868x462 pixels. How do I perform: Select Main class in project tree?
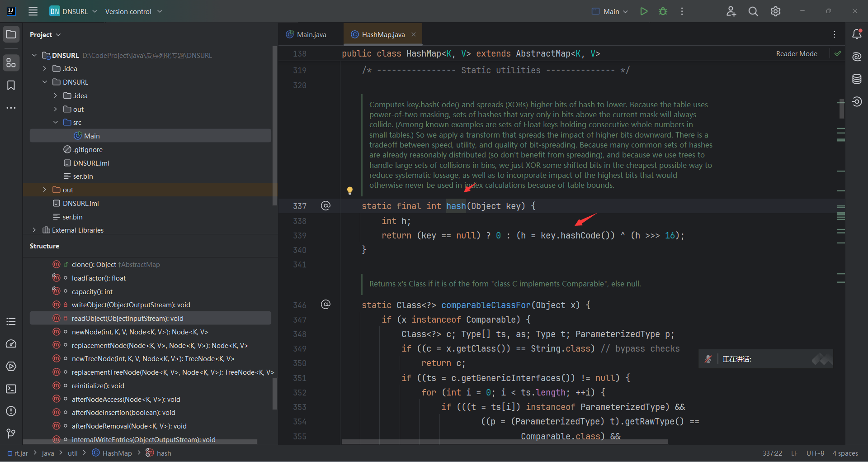click(150, 136)
